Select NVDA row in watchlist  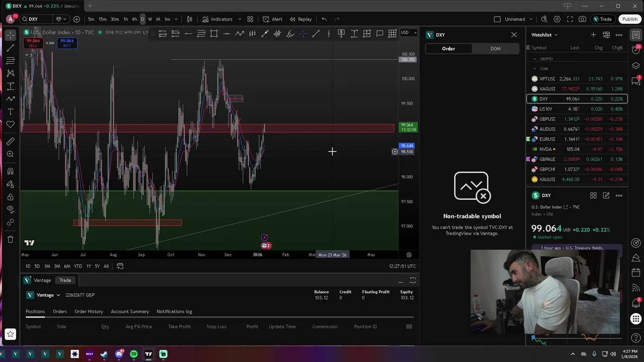pos(577,149)
